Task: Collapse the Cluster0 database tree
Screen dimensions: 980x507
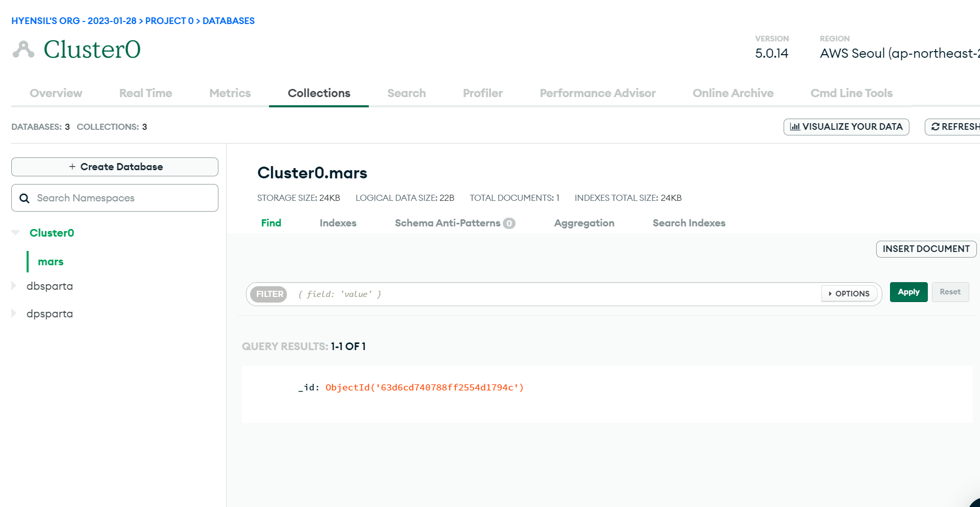Action: (16, 233)
